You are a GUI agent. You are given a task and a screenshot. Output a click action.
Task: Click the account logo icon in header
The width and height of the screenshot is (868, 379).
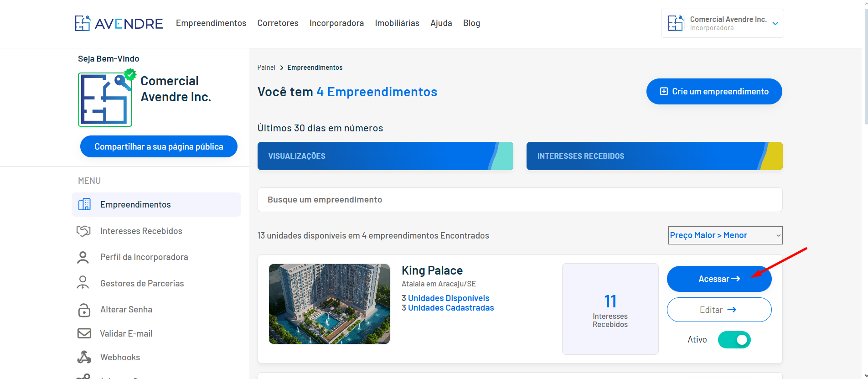pos(676,23)
